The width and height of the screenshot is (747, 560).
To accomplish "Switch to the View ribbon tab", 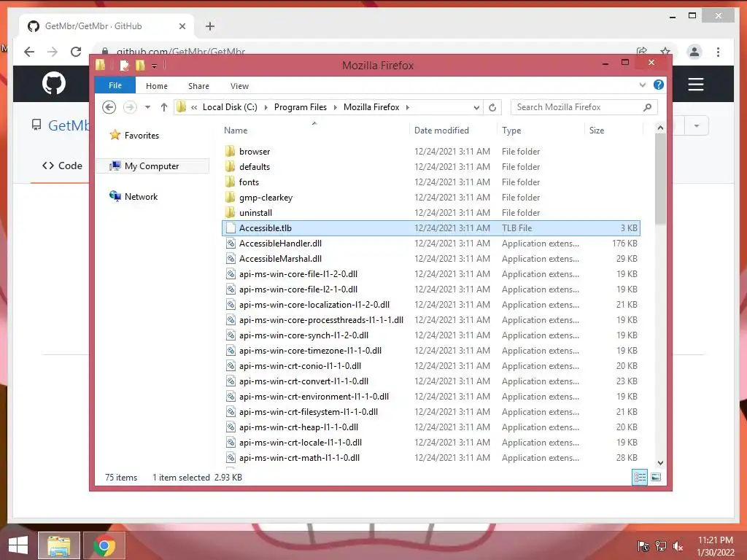I will click(x=239, y=86).
